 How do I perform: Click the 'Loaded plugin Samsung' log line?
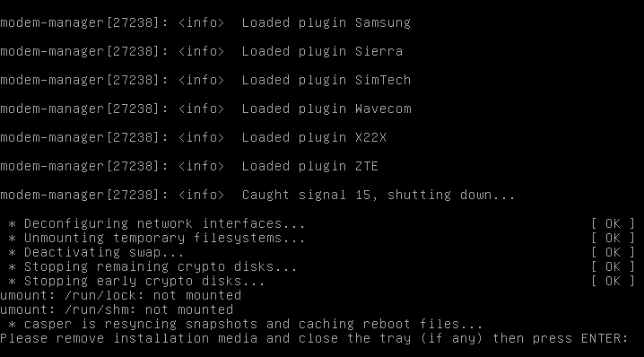[x=205, y=22]
